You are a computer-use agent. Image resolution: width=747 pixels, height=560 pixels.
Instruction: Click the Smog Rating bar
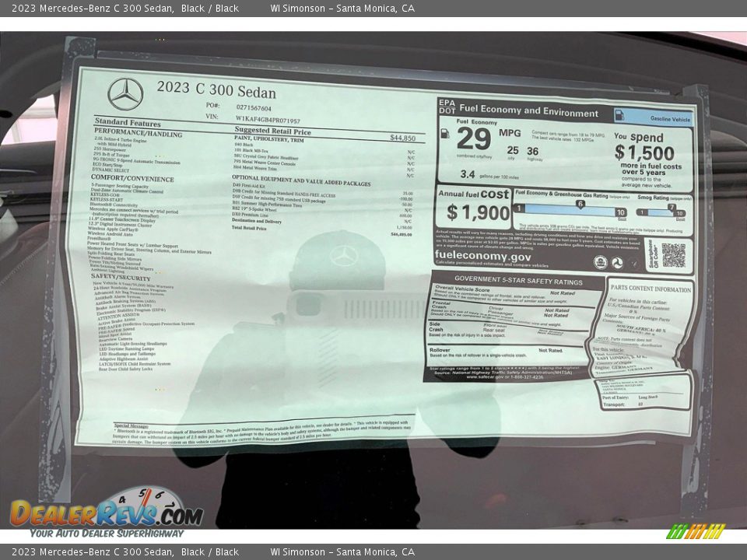tap(661, 212)
